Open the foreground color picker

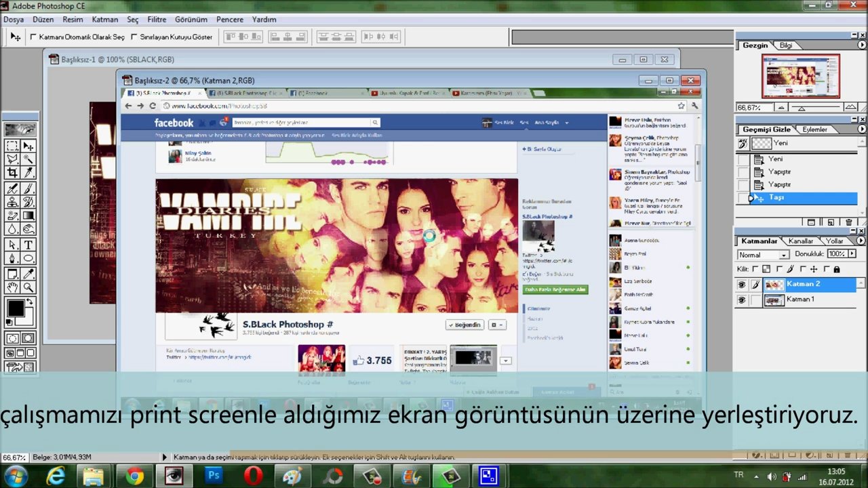pyautogui.click(x=15, y=308)
